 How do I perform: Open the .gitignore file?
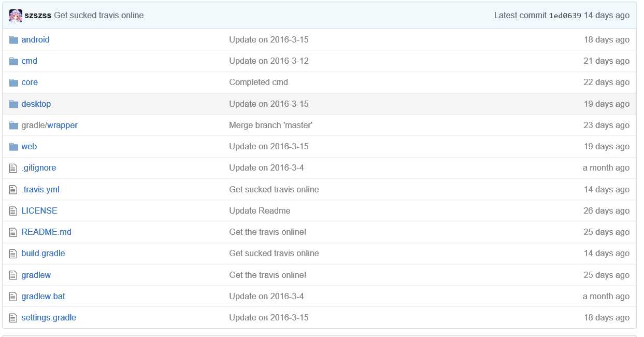[x=38, y=168]
